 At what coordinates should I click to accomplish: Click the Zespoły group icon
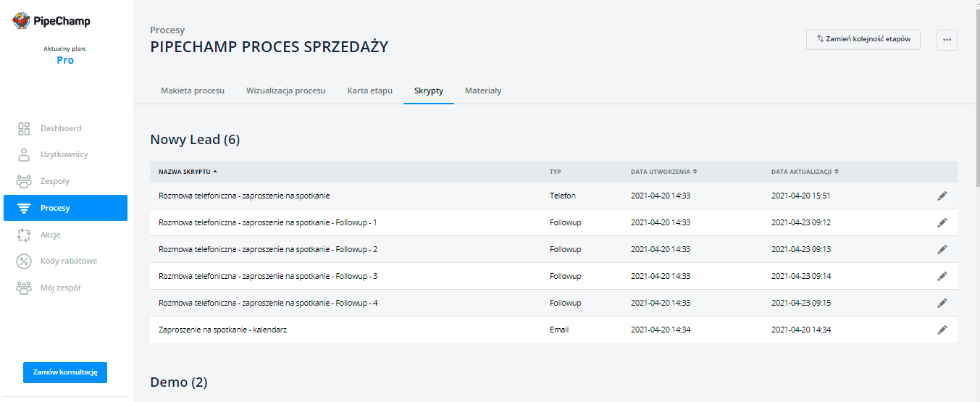point(24,182)
